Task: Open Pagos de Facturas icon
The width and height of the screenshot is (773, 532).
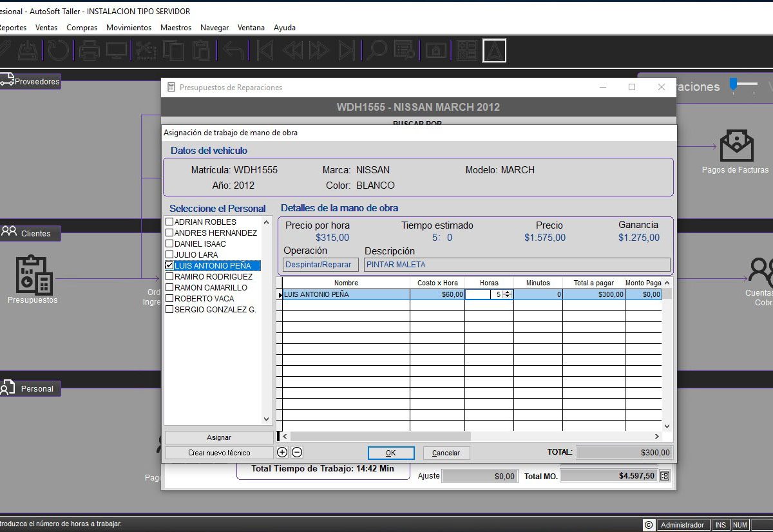Action: click(736, 146)
